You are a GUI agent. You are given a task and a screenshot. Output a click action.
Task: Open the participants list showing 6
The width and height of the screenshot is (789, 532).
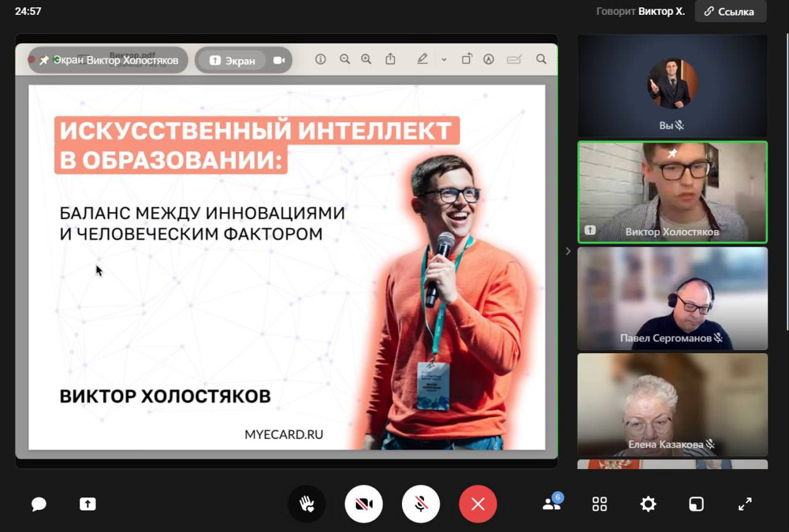point(552,503)
